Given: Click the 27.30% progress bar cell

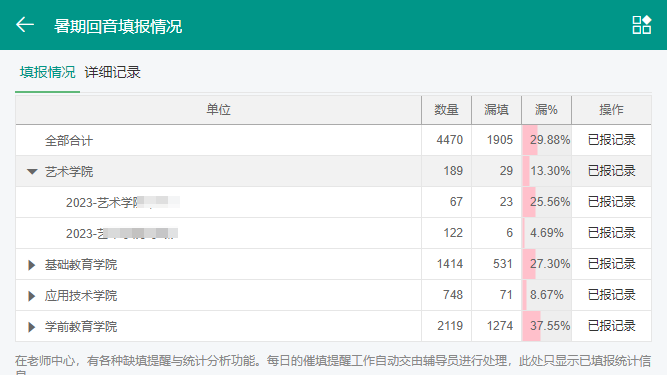Looking at the screenshot, I should (547, 264).
